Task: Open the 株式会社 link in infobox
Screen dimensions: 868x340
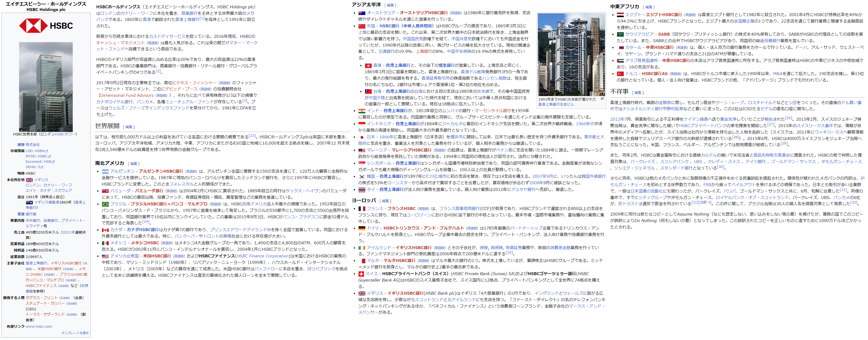Action: 33,145
